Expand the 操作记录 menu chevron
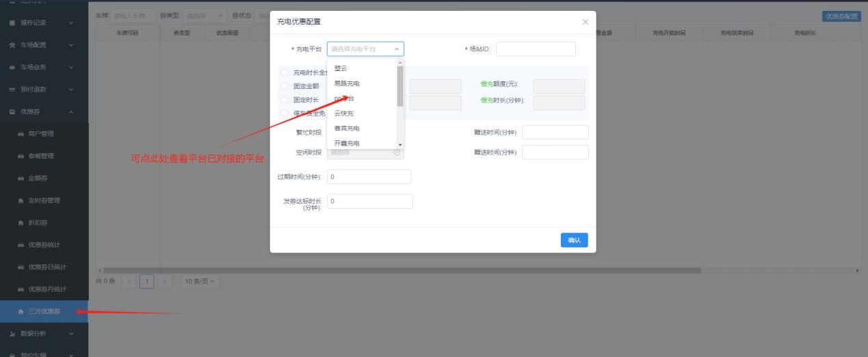Screen dimensions: 868x357 [72, 24]
